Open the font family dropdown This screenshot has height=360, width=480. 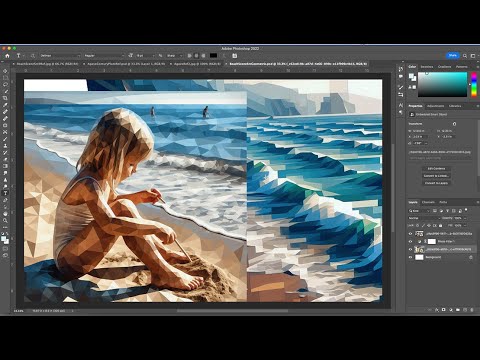pyautogui.click(x=60, y=56)
